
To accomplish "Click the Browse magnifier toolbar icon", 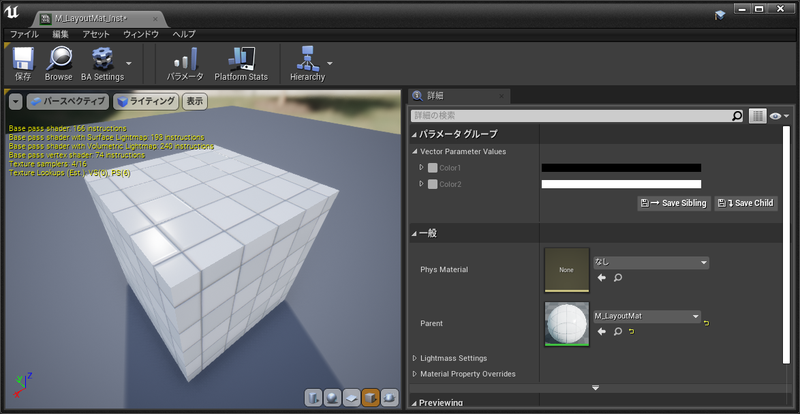I will (59, 59).
